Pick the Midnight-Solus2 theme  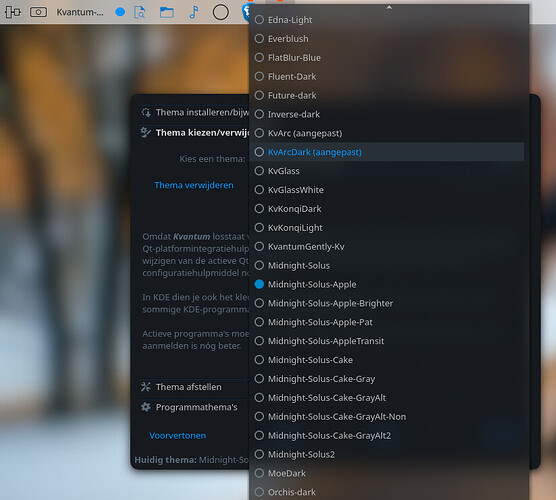pos(387,454)
